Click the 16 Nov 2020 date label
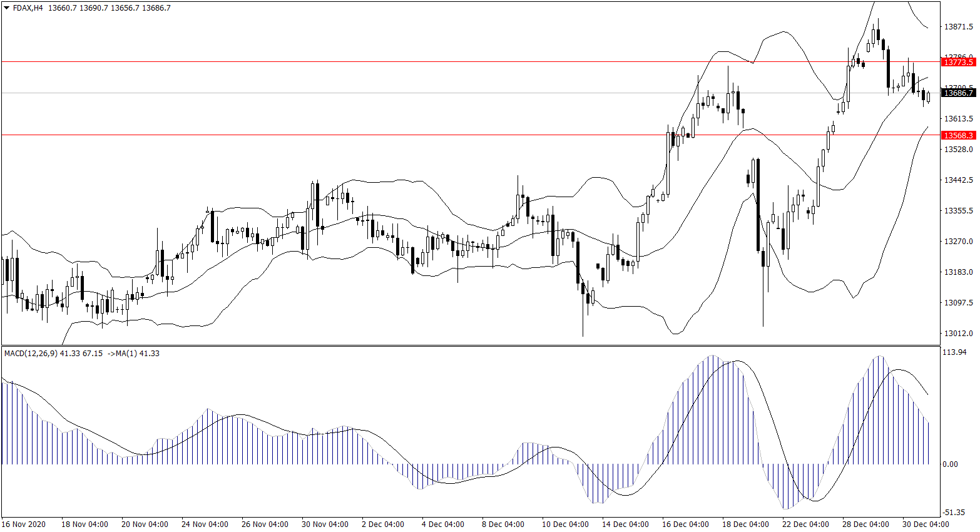 click(x=24, y=524)
